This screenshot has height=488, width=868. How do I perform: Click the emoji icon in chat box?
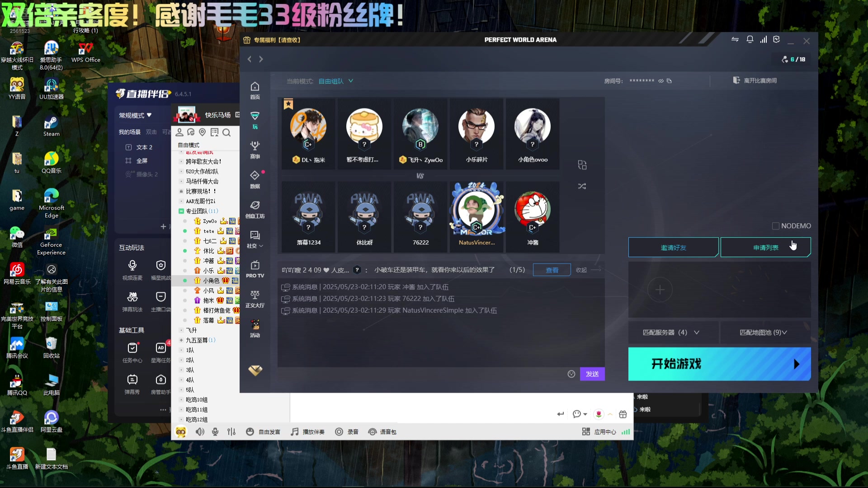click(x=571, y=374)
